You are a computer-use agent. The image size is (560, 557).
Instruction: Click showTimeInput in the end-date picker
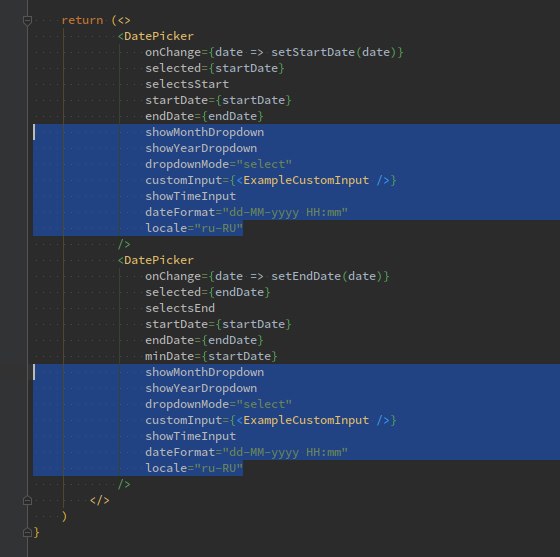(x=191, y=436)
